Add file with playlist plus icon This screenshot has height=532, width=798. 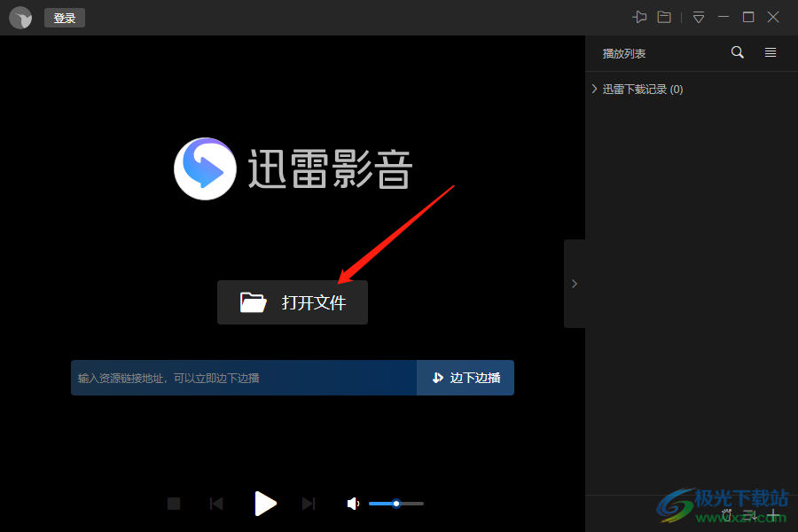tap(773, 515)
